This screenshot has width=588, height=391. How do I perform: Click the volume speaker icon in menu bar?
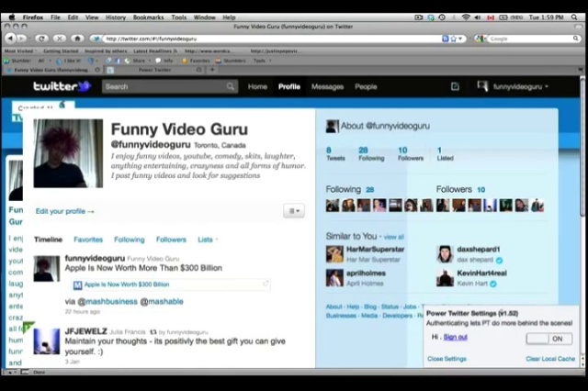[x=478, y=17]
